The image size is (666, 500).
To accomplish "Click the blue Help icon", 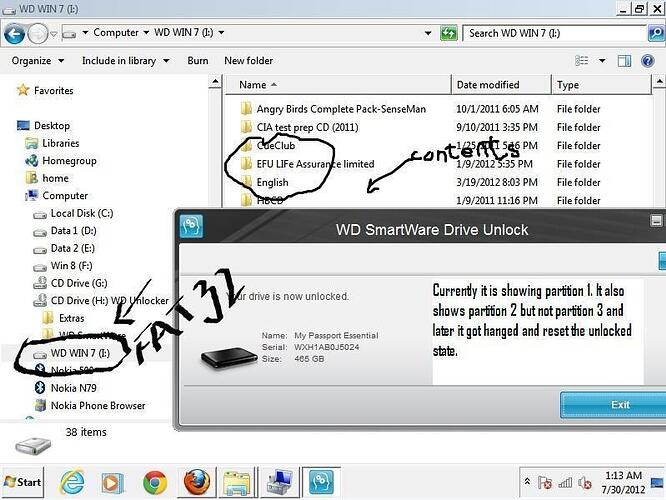I will (x=648, y=61).
